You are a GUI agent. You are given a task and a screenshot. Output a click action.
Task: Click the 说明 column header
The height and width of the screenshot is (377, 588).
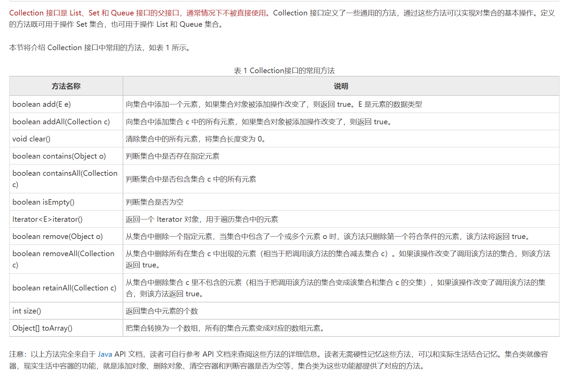341,86
